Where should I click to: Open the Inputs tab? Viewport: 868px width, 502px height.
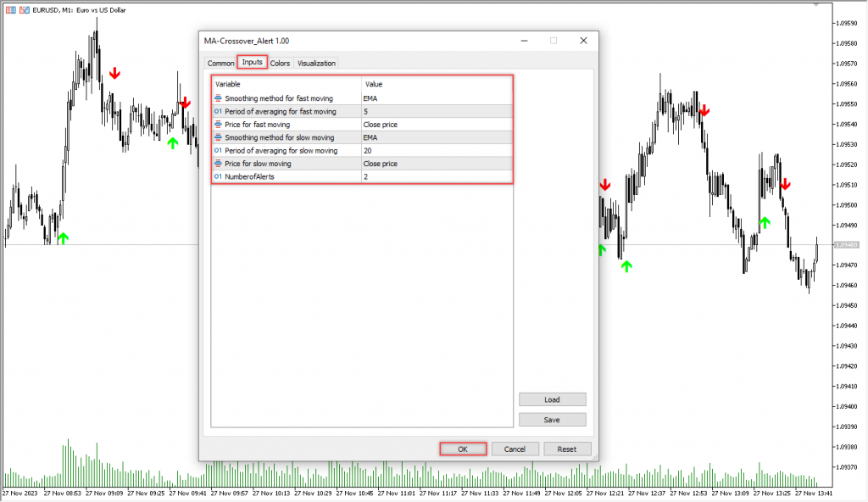(252, 62)
